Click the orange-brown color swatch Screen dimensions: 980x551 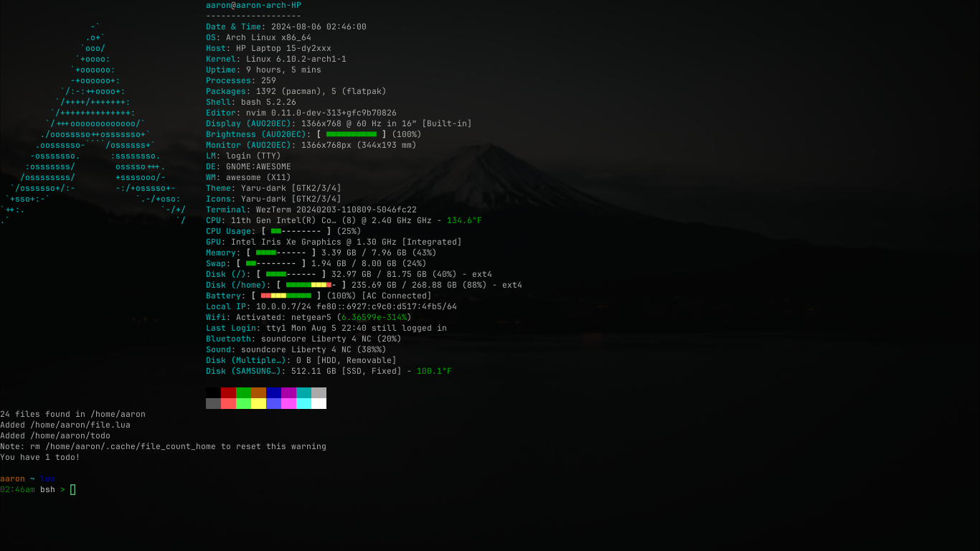(258, 392)
